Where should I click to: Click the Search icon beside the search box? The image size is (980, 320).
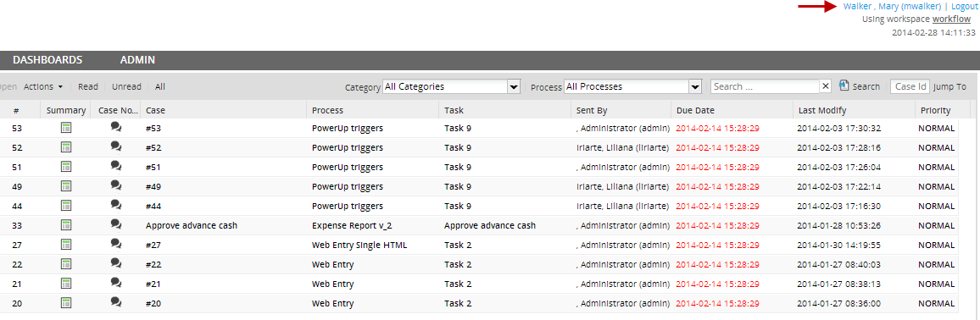[x=844, y=86]
